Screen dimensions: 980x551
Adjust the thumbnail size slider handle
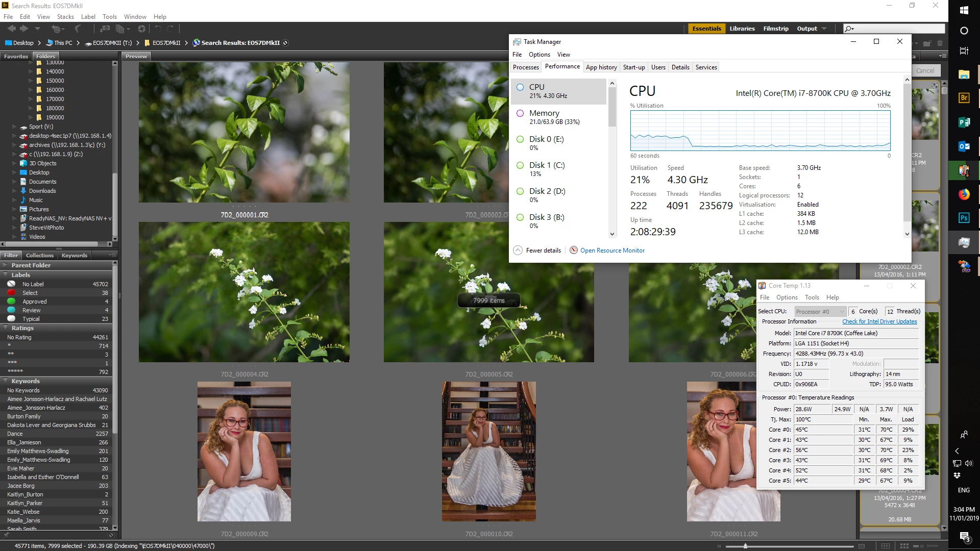[745, 546]
